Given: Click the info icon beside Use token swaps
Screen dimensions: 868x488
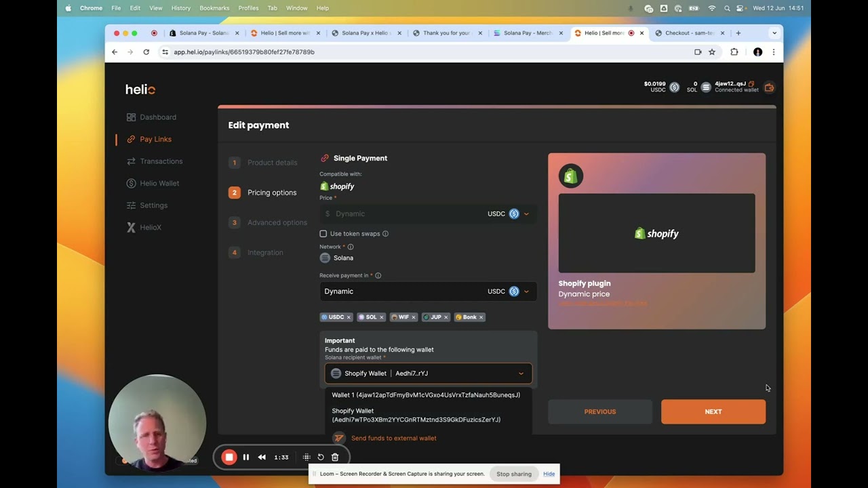Looking at the screenshot, I should pos(385,234).
